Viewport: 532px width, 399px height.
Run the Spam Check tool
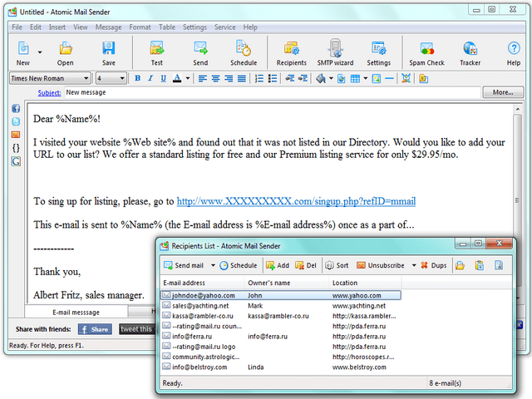pyautogui.click(x=426, y=52)
